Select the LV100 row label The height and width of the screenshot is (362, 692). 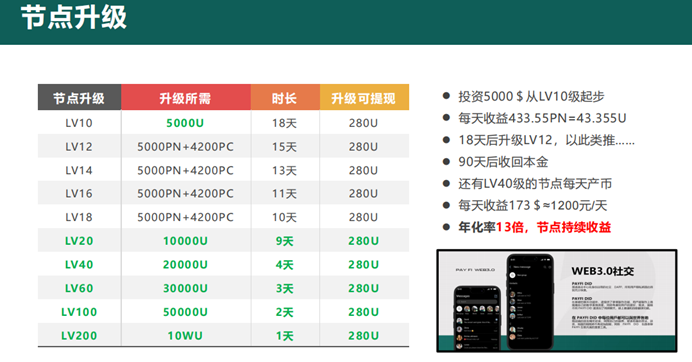[x=79, y=312]
